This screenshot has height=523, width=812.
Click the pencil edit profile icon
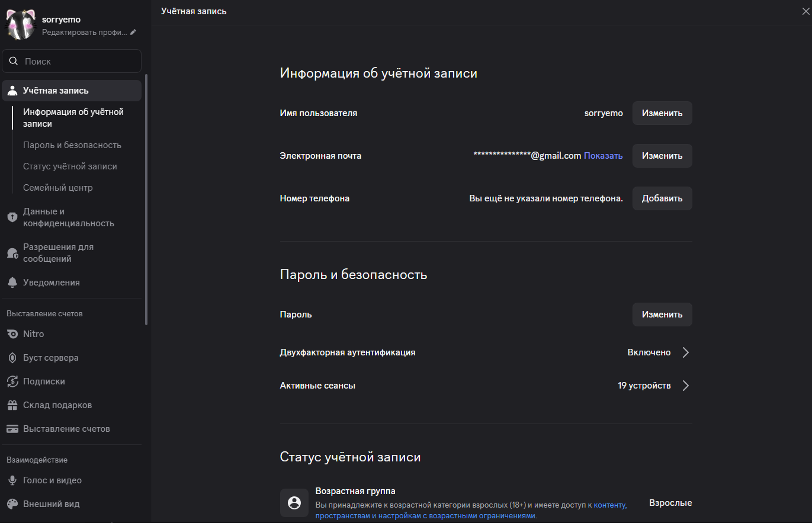click(x=133, y=32)
